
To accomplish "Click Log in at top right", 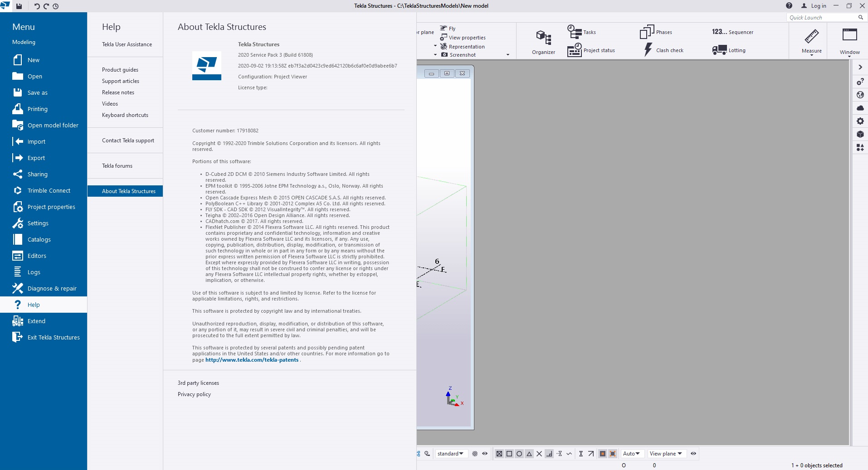I will pos(814,6).
